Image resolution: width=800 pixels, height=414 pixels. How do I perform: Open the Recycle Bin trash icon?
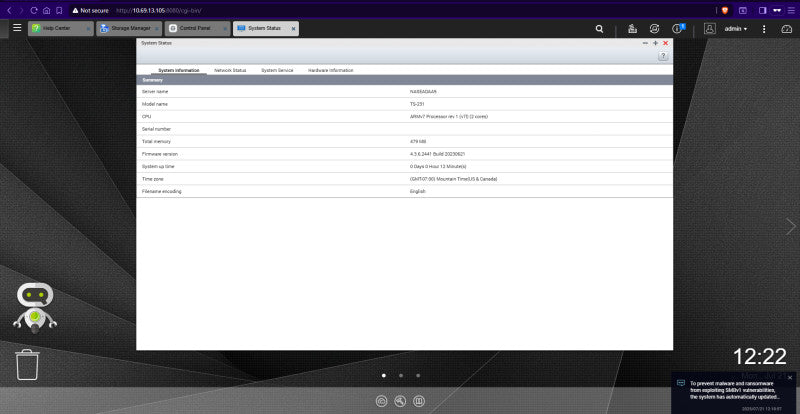28,364
